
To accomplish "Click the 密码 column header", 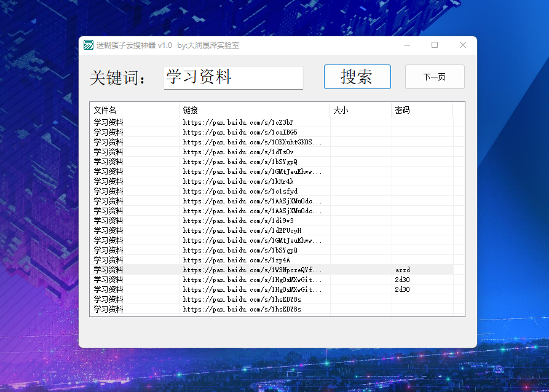I will (422, 110).
